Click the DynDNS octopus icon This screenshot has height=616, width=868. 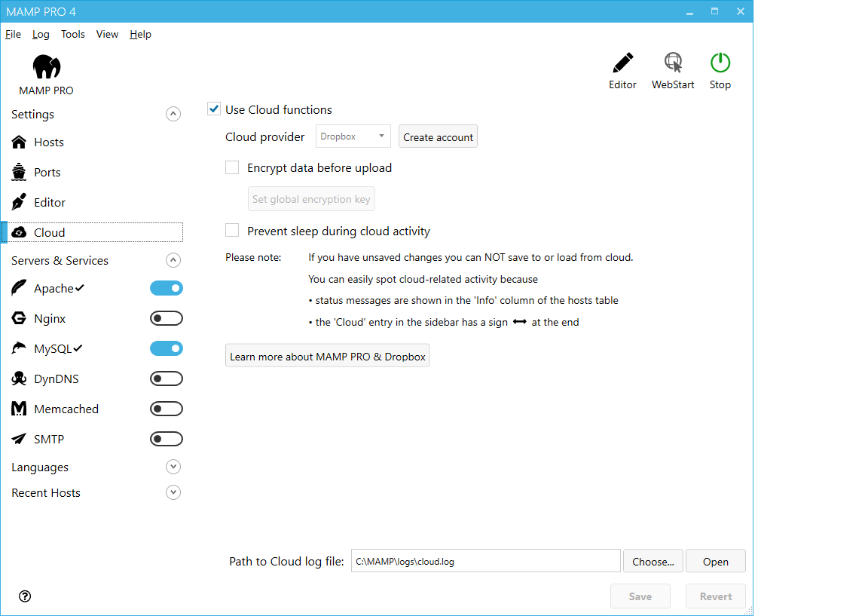tap(19, 379)
